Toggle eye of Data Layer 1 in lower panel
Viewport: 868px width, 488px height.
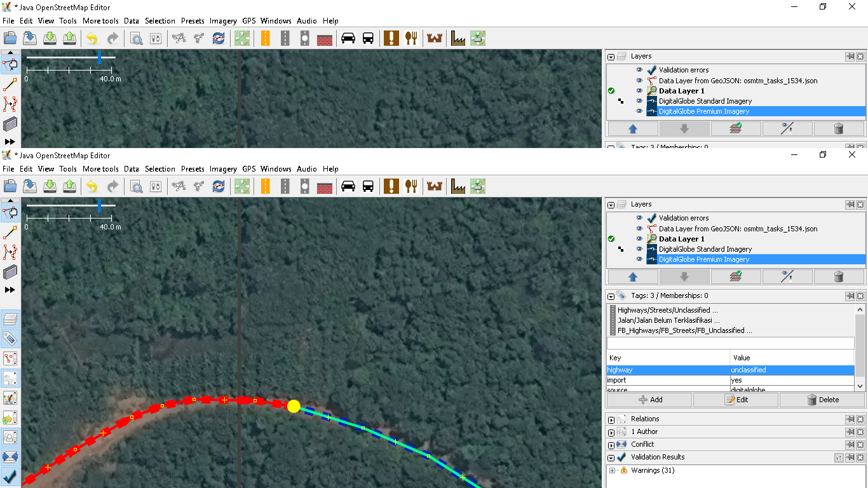pyautogui.click(x=639, y=239)
